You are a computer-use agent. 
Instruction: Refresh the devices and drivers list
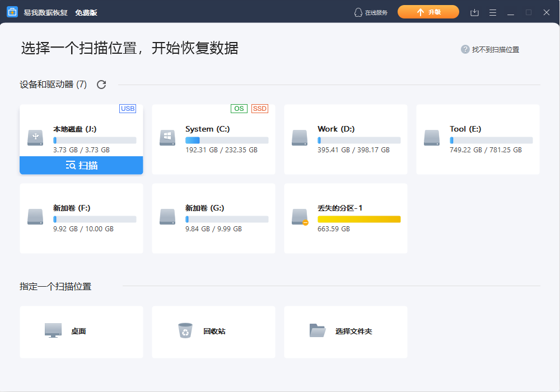[101, 85]
